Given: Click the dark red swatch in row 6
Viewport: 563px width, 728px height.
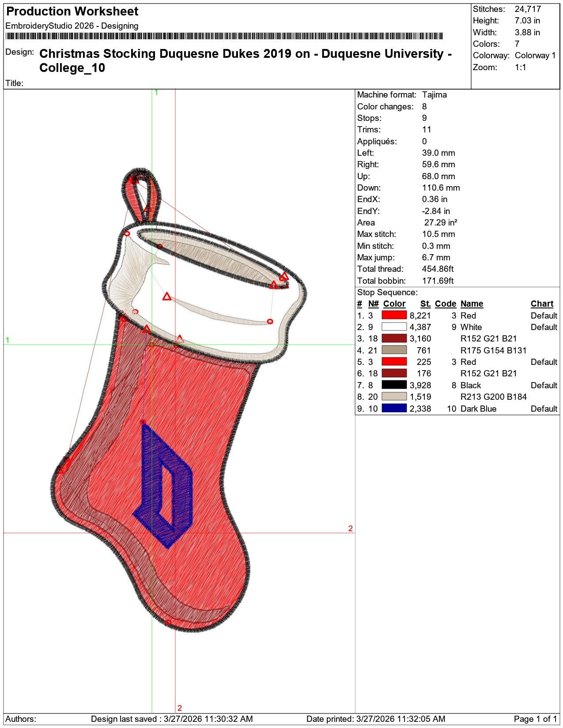Looking at the screenshot, I should click(x=394, y=373).
